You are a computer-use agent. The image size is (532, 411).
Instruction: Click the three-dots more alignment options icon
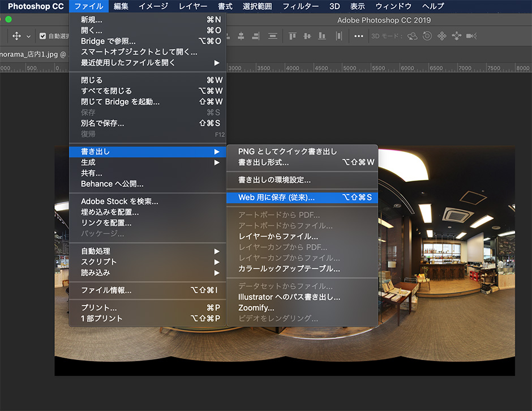point(359,36)
